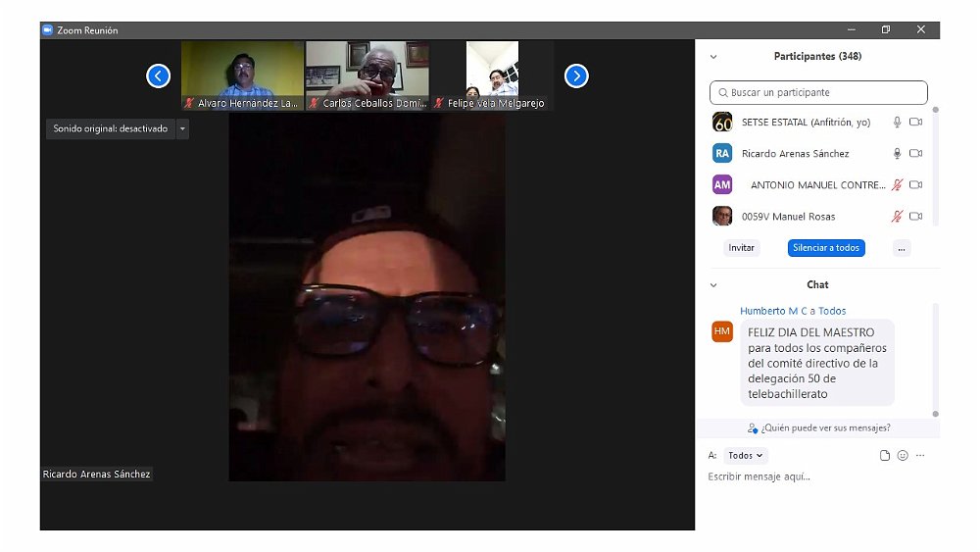This screenshot has width=980, height=552.
Task: Collapse the Chat panel
Action: pos(713,285)
